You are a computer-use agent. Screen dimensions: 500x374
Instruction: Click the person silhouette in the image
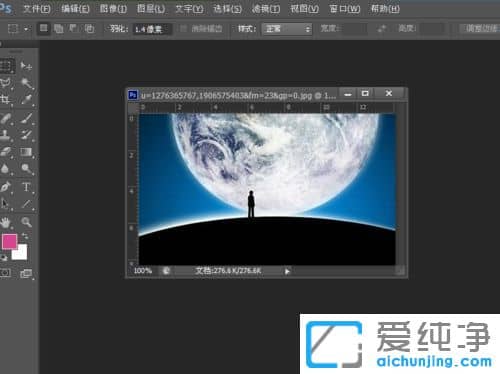(251, 204)
